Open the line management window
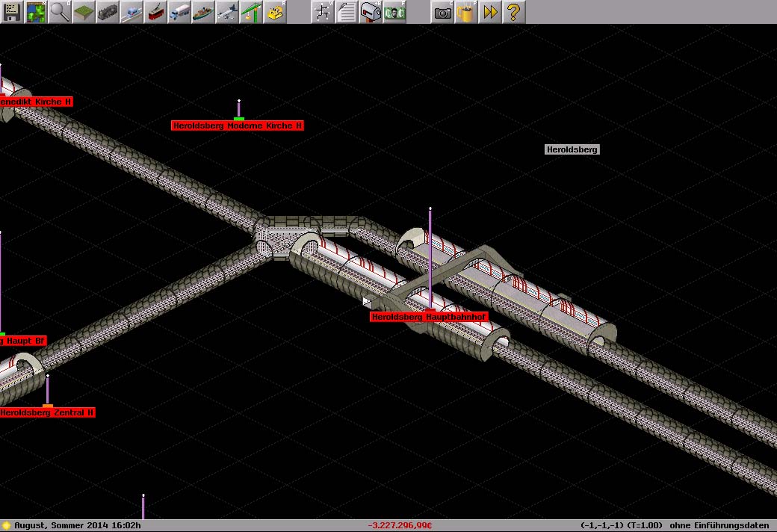This screenshot has width=777, height=532. coord(323,12)
